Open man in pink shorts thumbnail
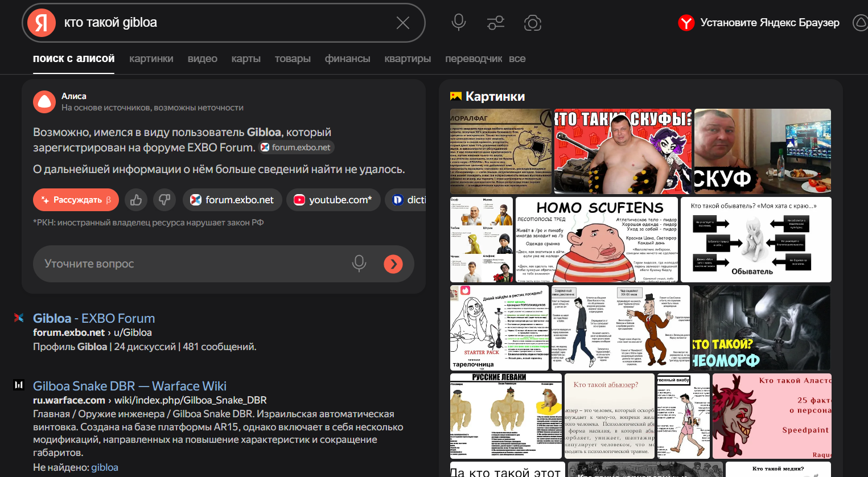This screenshot has width=868, height=477. [684, 416]
